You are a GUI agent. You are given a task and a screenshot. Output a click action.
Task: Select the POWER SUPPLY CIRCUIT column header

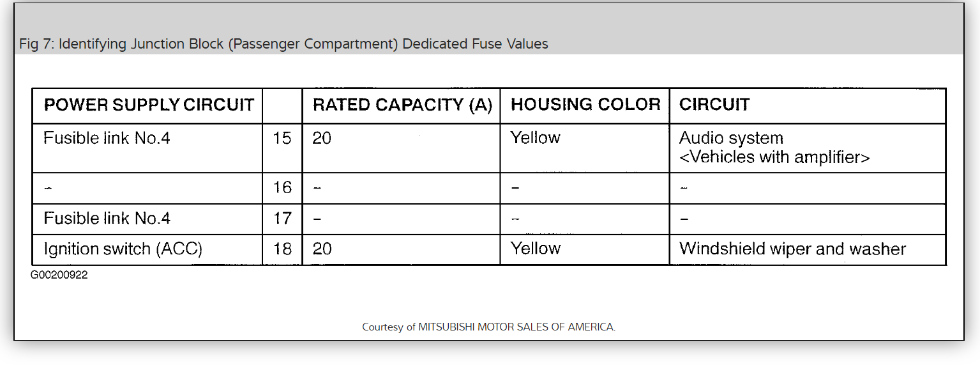coord(149,105)
